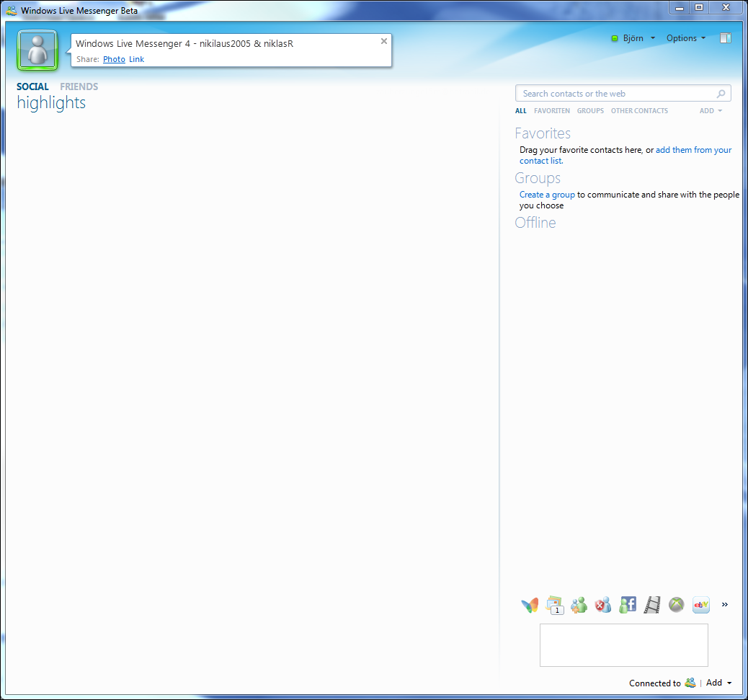Open Add dropdown next to Connected to
Image resolution: width=748 pixels, height=700 pixels.
point(718,683)
